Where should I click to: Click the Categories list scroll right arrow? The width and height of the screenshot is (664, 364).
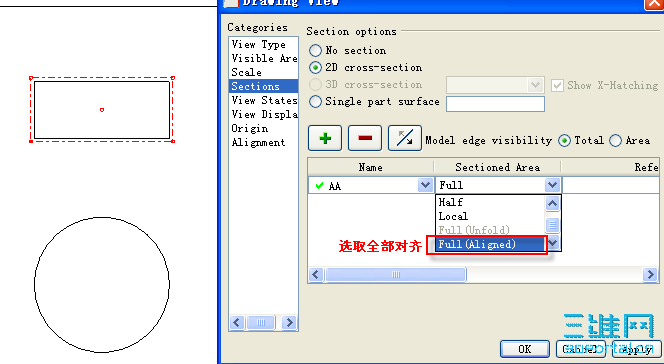click(x=289, y=323)
